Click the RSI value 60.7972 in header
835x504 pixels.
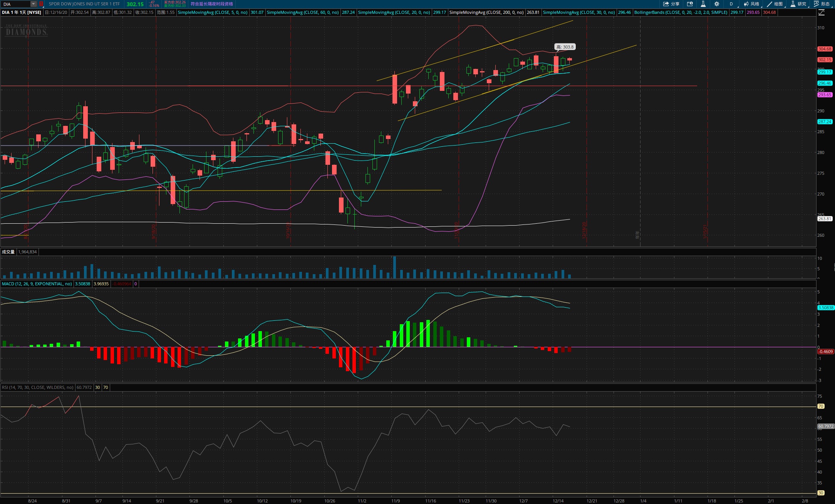[x=84, y=387]
